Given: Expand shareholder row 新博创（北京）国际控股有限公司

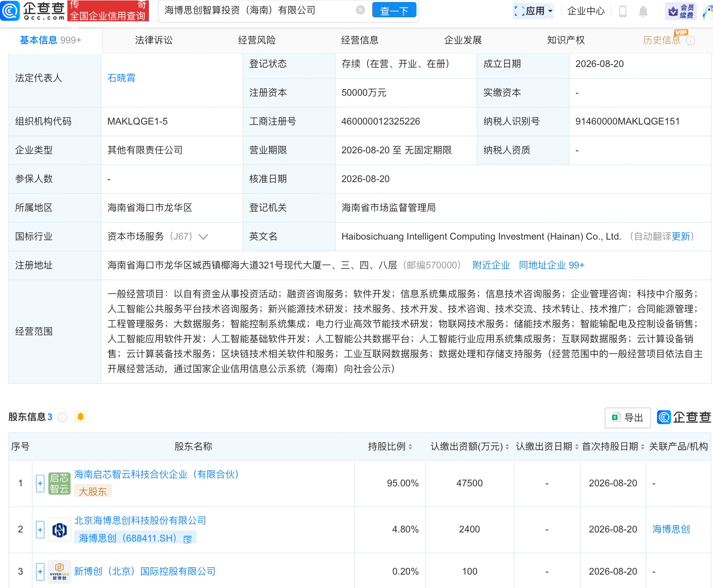Looking at the screenshot, I should [40, 571].
